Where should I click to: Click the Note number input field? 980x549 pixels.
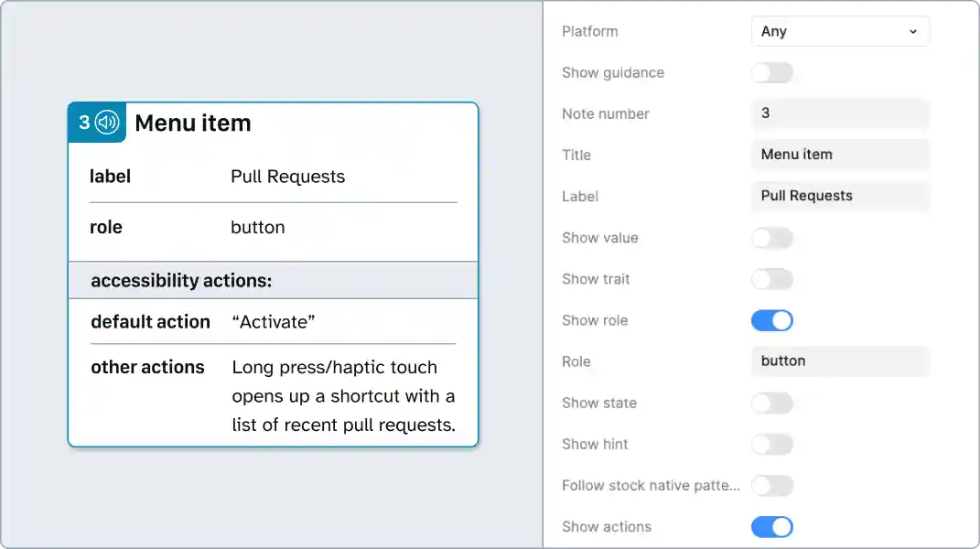click(x=839, y=113)
